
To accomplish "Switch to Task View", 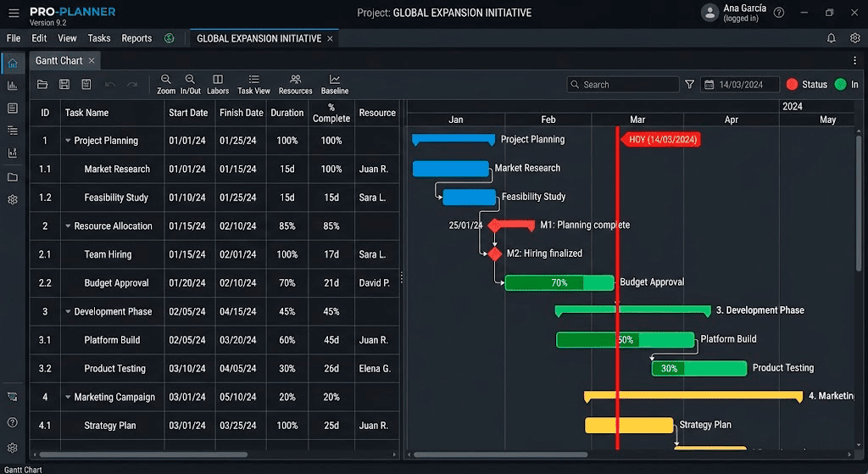I will 253,84.
